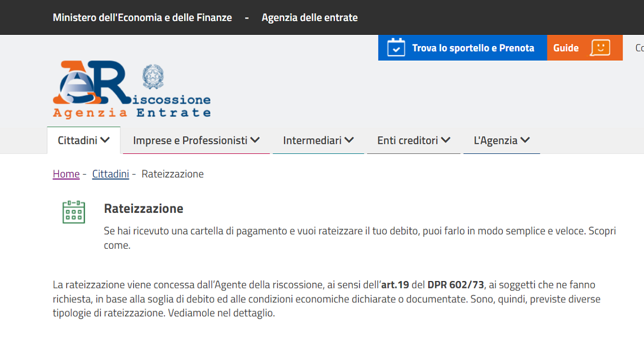Click the Italian Republic emblem
644x340 pixels.
[153, 77]
